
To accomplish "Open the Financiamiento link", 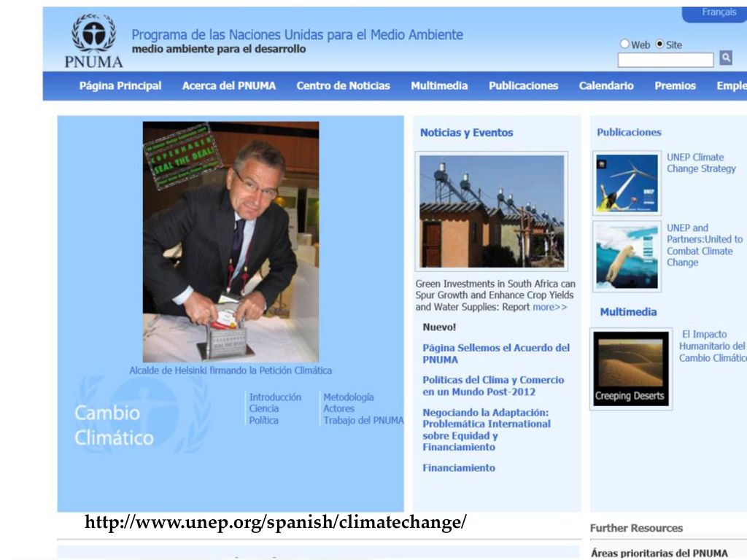I will [459, 468].
